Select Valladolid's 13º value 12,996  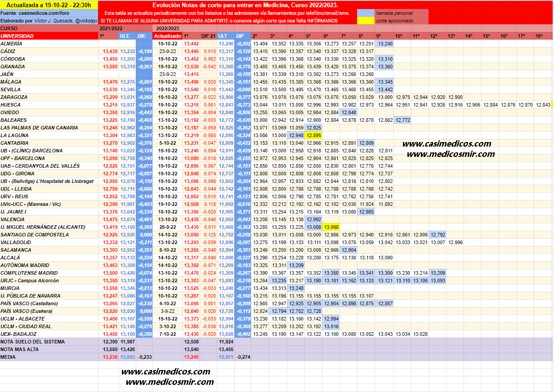[x=455, y=242]
